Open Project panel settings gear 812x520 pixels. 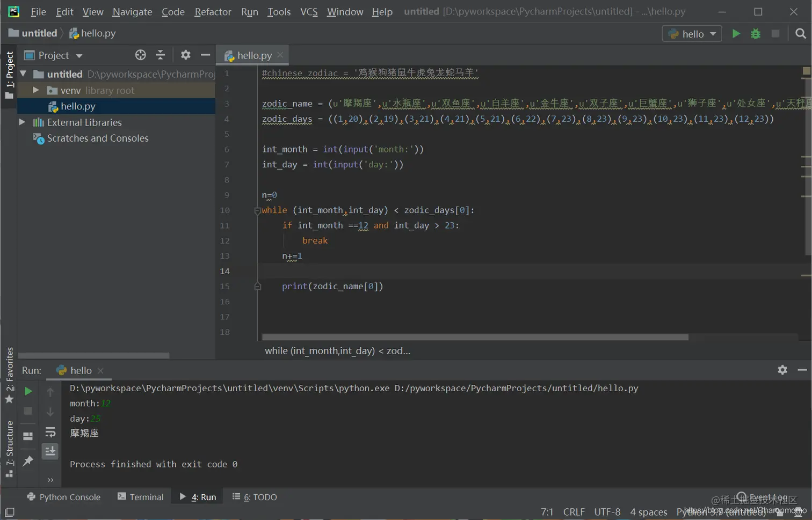tap(185, 55)
